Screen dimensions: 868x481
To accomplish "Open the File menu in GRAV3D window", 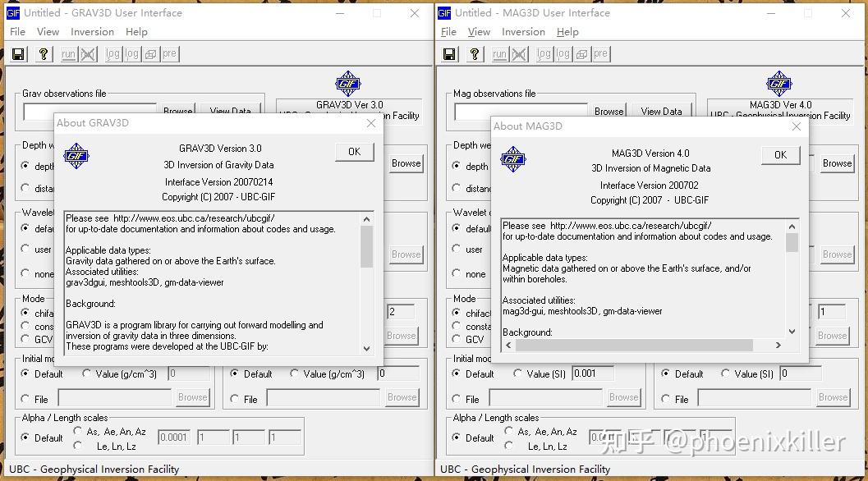I will click(18, 32).
